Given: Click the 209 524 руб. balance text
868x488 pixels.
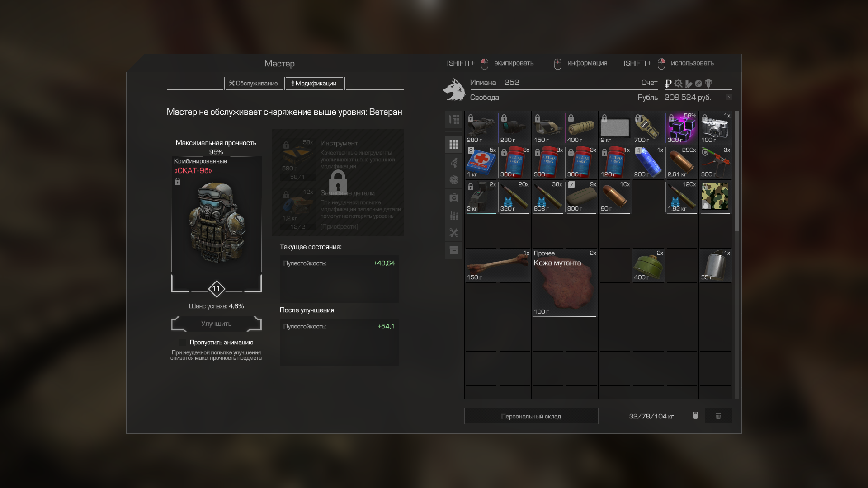Looking at the screenshot, I should tap(688, 98).
